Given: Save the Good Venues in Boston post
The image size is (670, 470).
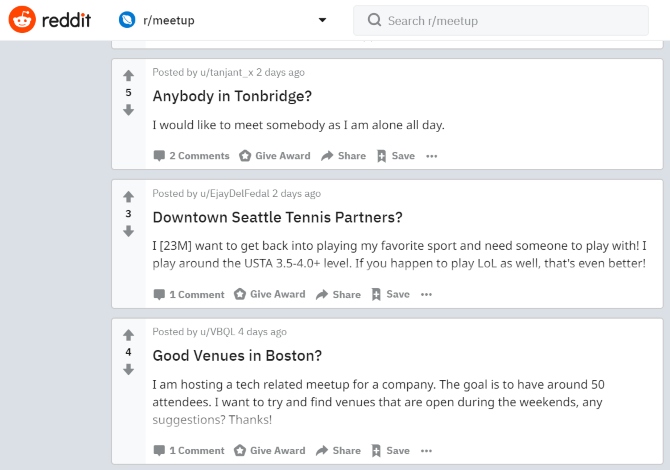Looking at the screenshot, I should point(391,451).
